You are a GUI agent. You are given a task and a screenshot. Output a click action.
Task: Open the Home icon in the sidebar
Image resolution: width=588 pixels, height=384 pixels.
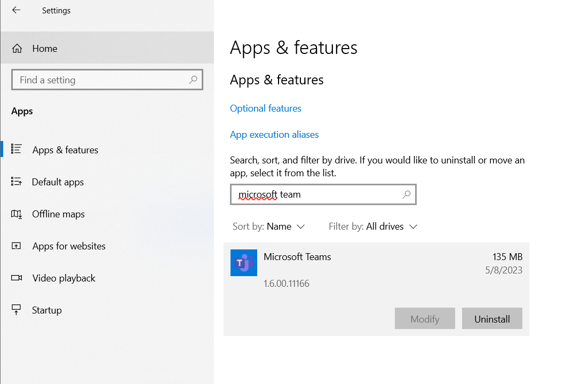tap(17, 49)
